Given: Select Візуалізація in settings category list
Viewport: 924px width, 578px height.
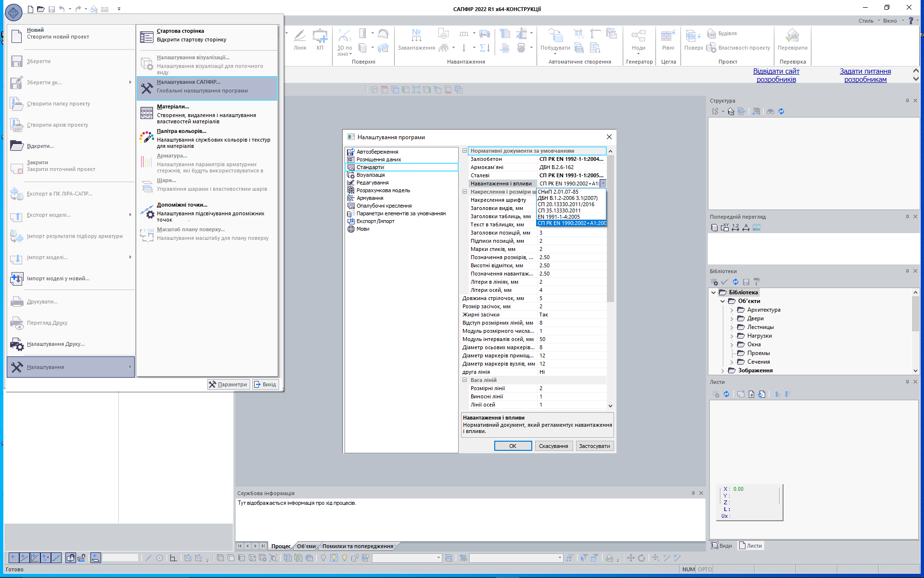Looking at the screenshot, I should pos(370,175).
